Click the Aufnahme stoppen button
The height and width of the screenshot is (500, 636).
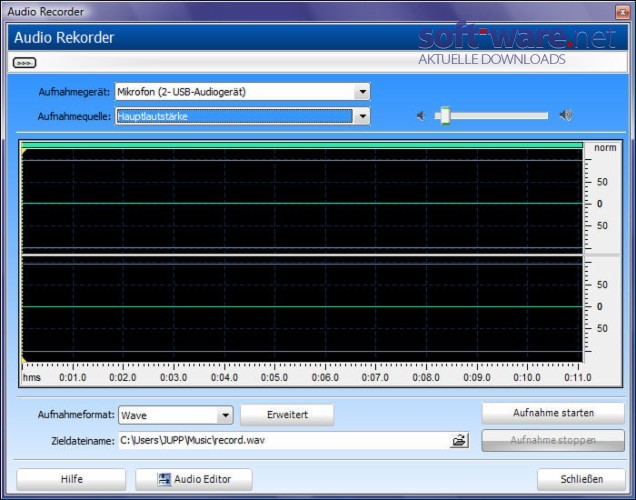(553, 440)
